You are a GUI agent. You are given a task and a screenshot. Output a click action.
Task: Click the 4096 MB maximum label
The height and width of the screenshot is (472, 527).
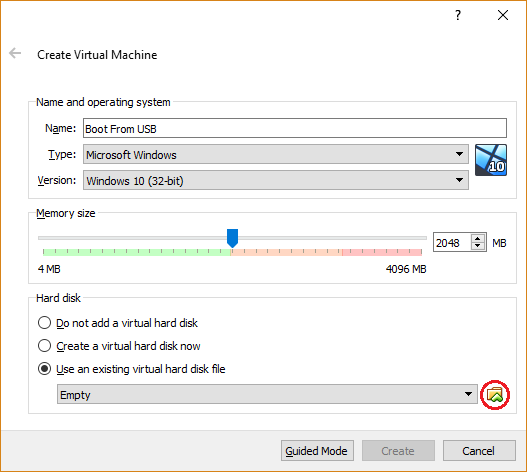click(406, 269)
